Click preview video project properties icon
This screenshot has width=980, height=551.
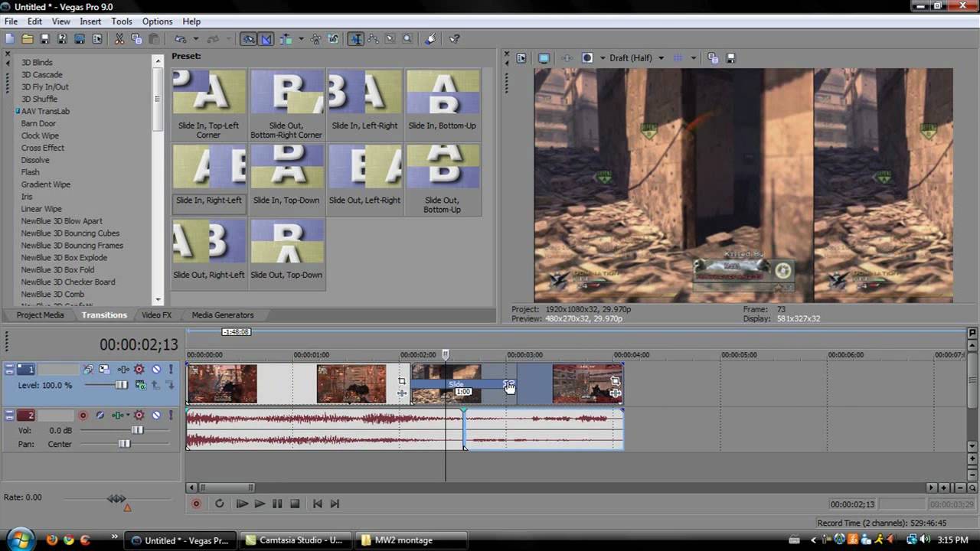click(521, 57)
